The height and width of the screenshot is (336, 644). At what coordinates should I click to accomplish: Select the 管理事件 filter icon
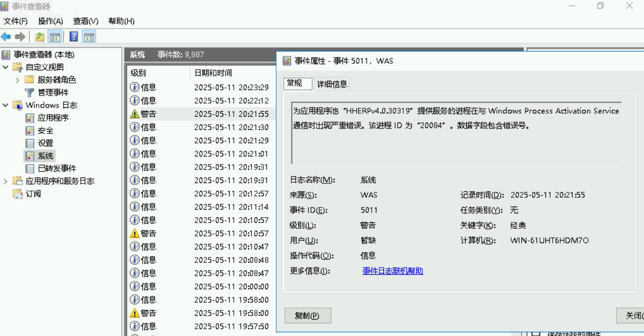click(29, 93)
